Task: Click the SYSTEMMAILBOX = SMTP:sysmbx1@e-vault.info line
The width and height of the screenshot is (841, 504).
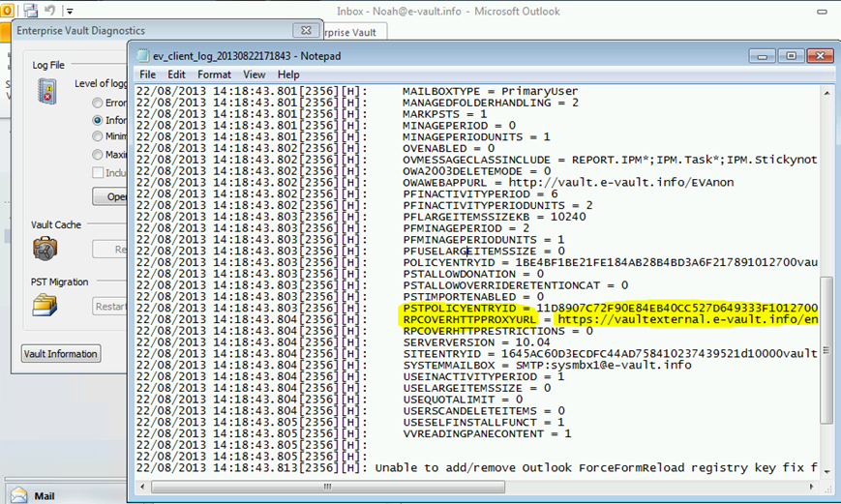Action: (x=547, y=365)
